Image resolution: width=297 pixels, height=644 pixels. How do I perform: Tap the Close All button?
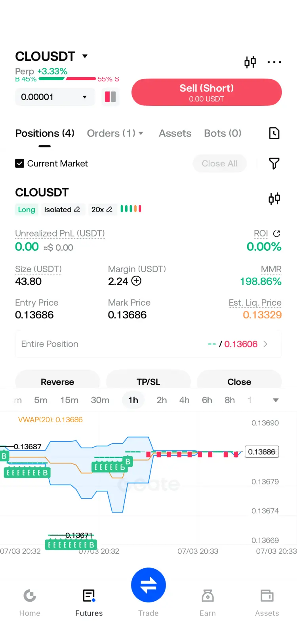pyautogui.click(x=219, y=164)
